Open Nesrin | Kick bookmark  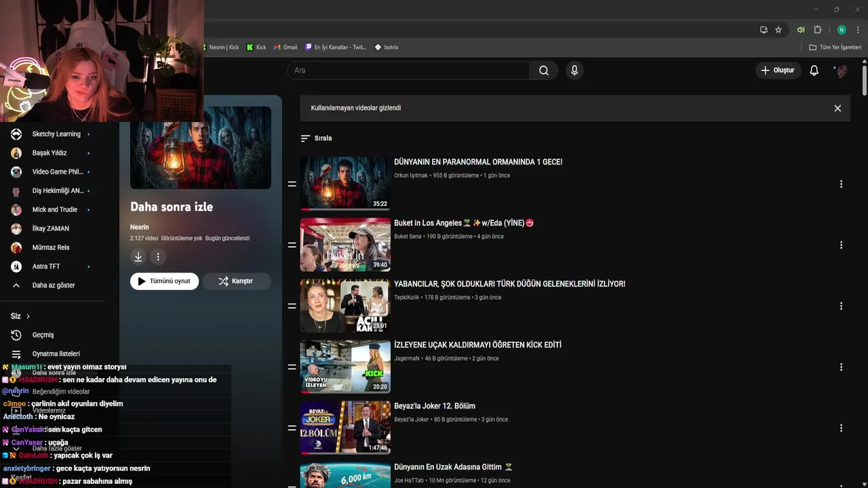pyautogui.click(x=221, y=47)
